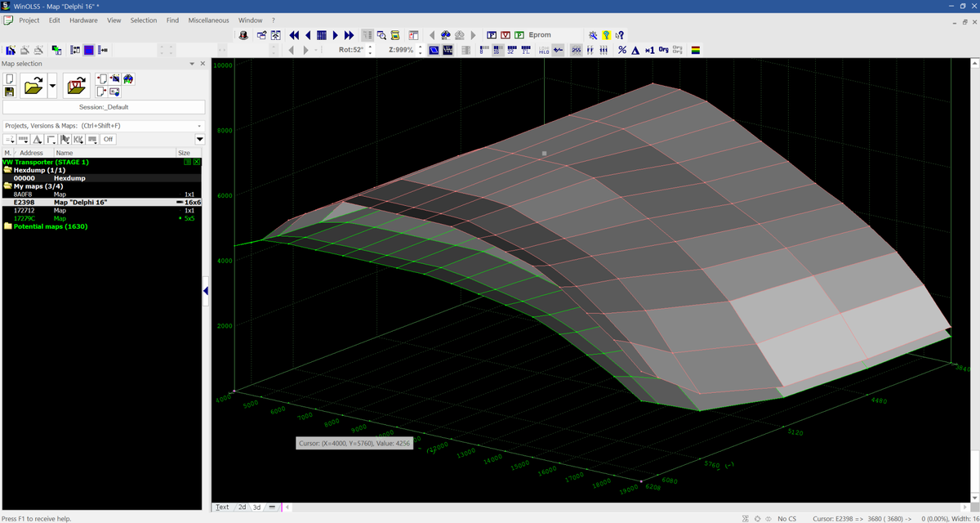Image resolution: width=980 pixels, height=523 pixels.
Task: Click the green P icon
Action: 519,35
